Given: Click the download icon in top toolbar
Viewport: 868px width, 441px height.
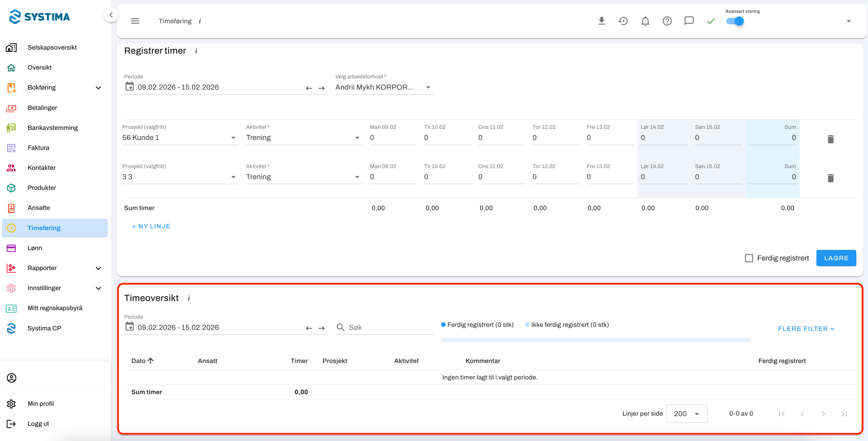Looking at the screenshot, I should 601,21.
